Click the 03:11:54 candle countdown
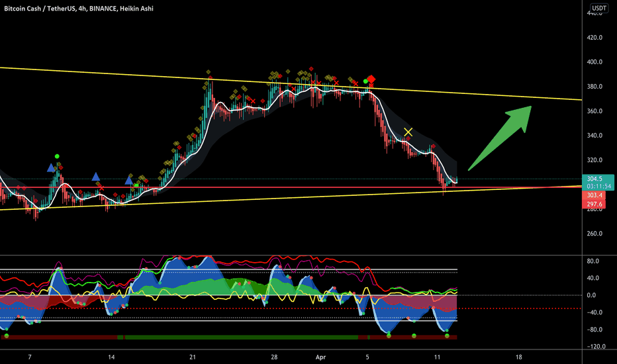Screen dimensions: 617x364 pos(598,187)
